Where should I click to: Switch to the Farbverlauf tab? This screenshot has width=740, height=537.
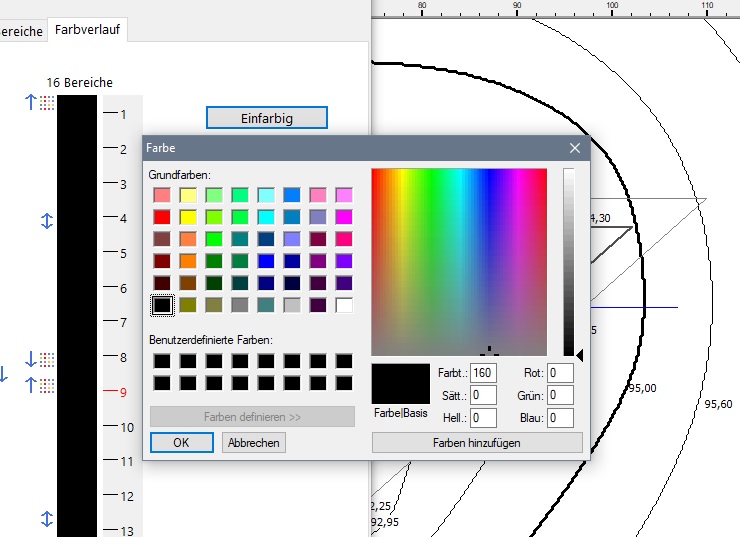[89, 30]
